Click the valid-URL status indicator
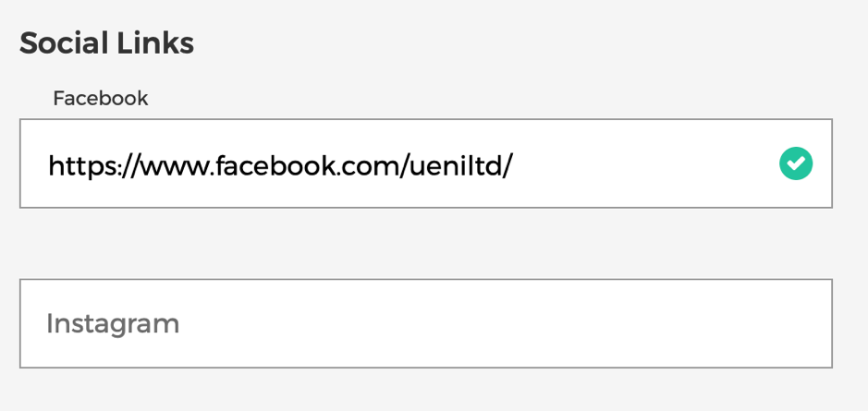 pos(796,163)
